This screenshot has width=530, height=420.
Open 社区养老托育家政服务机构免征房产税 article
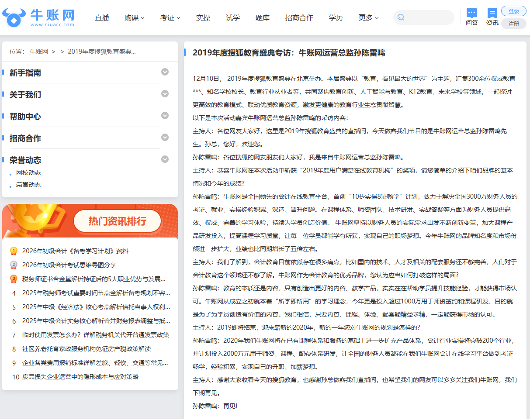click(x=87, y=349)
